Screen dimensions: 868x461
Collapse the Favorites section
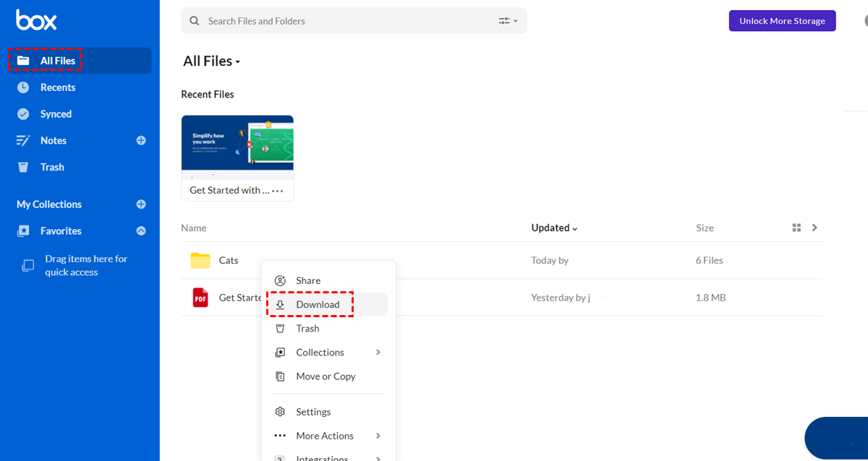[x=141, y=231]
